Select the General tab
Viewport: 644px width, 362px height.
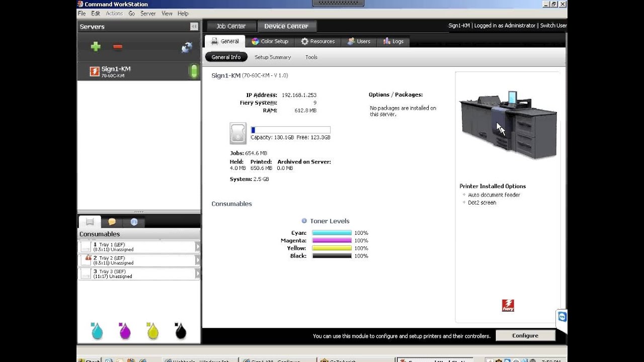coord(225,41)
